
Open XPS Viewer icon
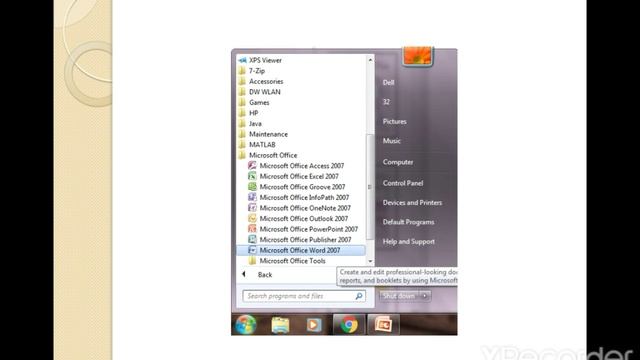[x=242, y=60]
